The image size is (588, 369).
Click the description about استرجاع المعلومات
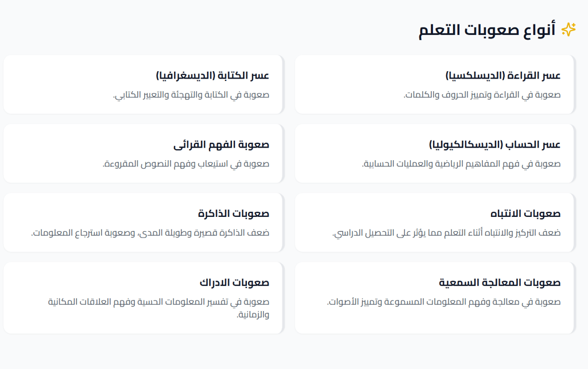(150, 233)
